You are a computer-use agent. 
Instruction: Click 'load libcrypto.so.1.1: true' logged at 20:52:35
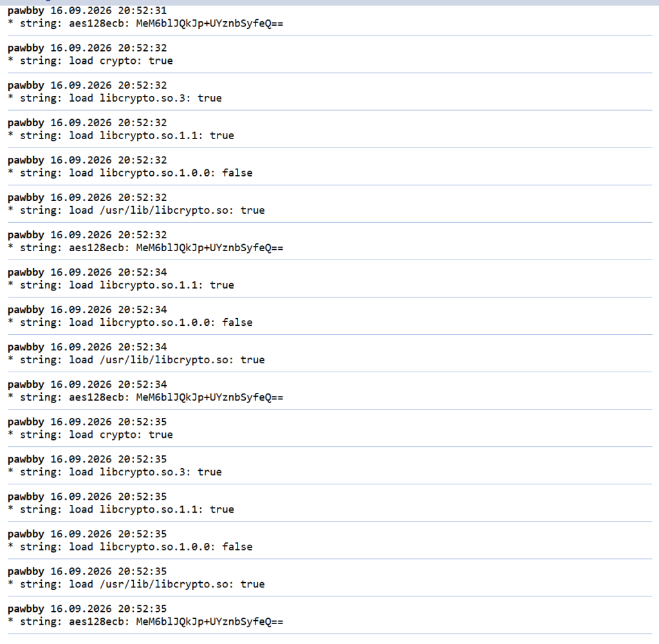coord(121,510)
